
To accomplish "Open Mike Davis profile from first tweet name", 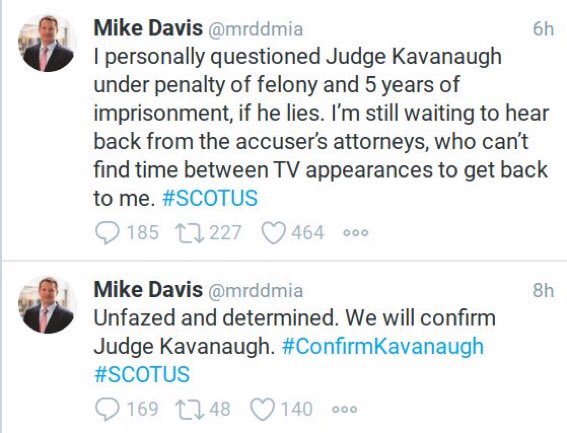I will tap(148, 28).
